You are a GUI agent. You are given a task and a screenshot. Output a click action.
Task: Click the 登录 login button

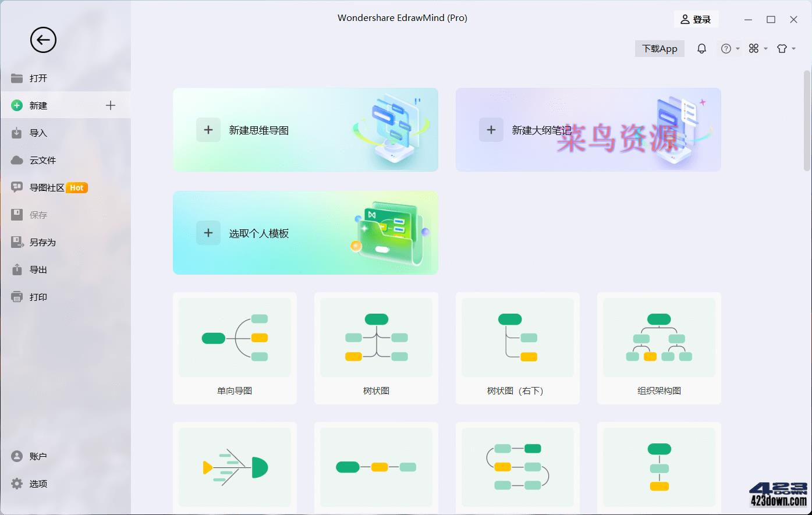tap(696, 19)
